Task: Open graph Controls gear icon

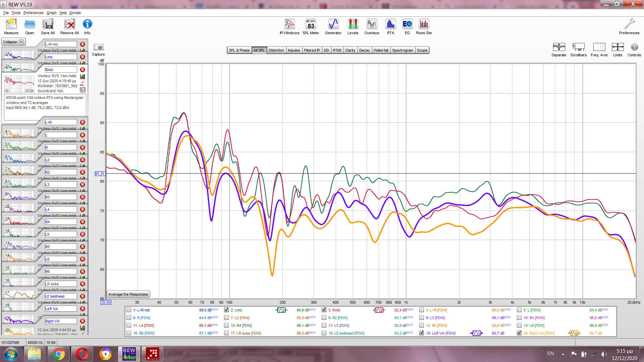Action: [x=634, y=50]
